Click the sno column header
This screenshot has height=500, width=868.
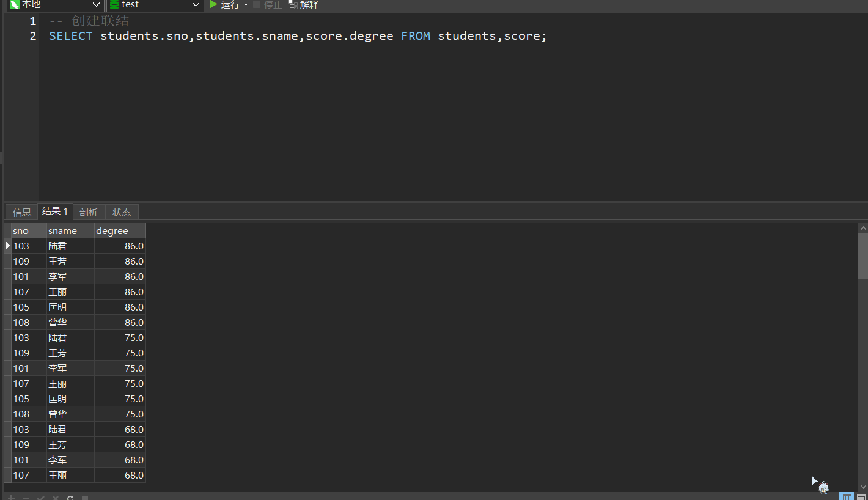[x=29, y=231]
